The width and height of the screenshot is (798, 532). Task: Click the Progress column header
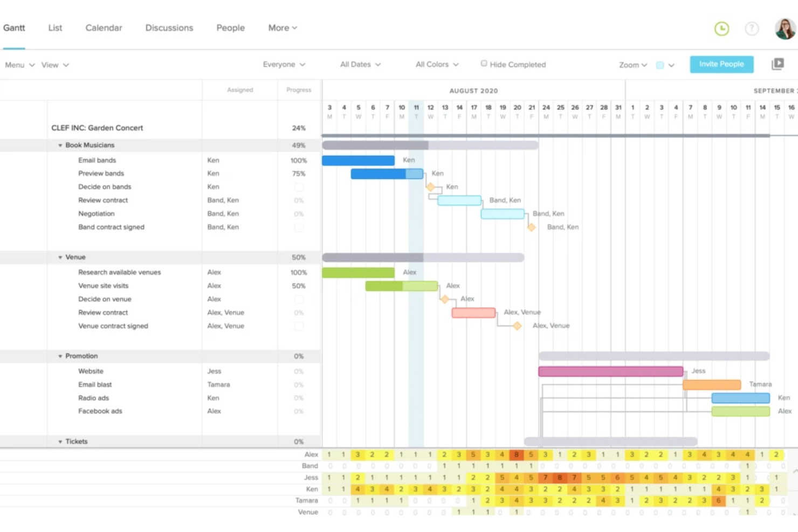(299, 90)
